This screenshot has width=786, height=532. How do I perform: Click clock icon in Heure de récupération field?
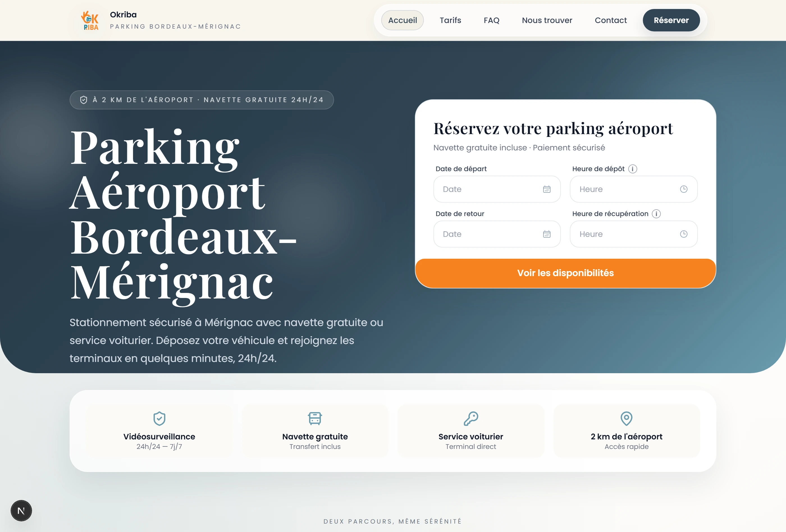tap(684, 234)
